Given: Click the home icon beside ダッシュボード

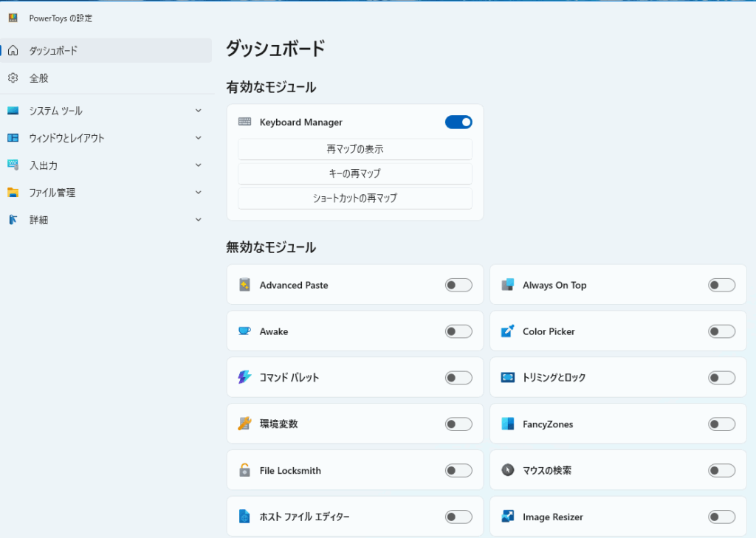Looking at the screenshot, I should [13, 50].
